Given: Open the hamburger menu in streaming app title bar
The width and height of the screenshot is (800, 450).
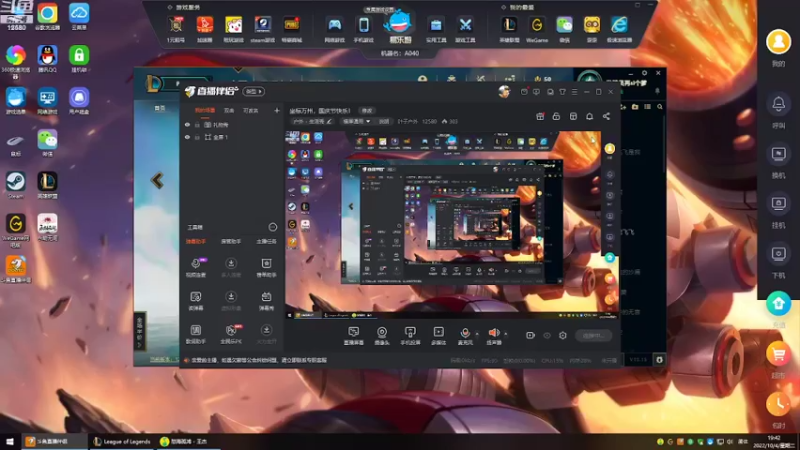Looking at the screenshot, I should (574, 92).
